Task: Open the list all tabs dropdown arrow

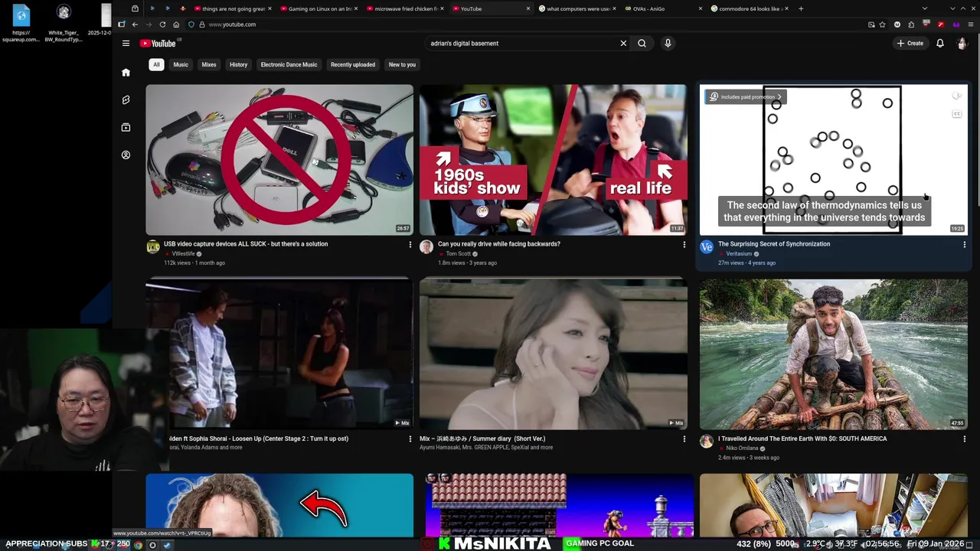Action: click(x=926, y=8)
